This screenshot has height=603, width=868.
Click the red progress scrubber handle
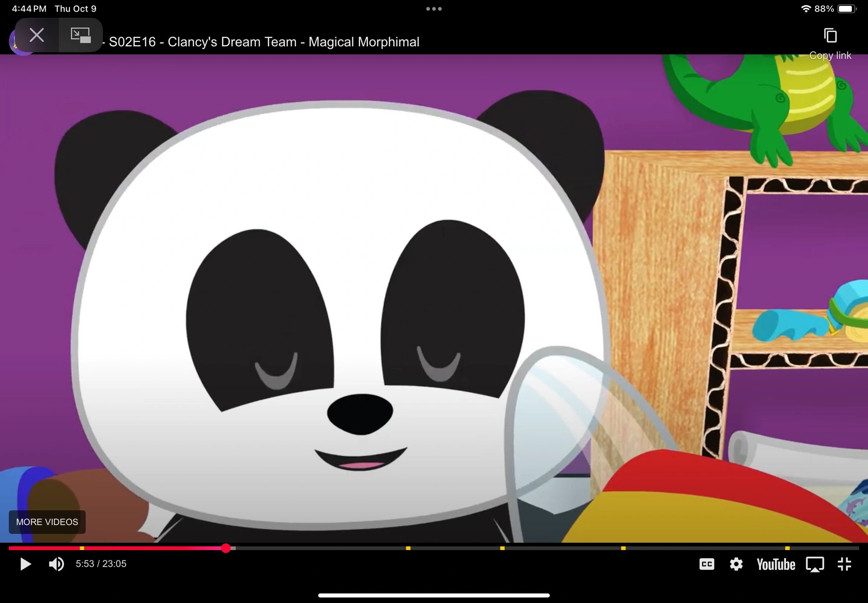pos(225,548)
